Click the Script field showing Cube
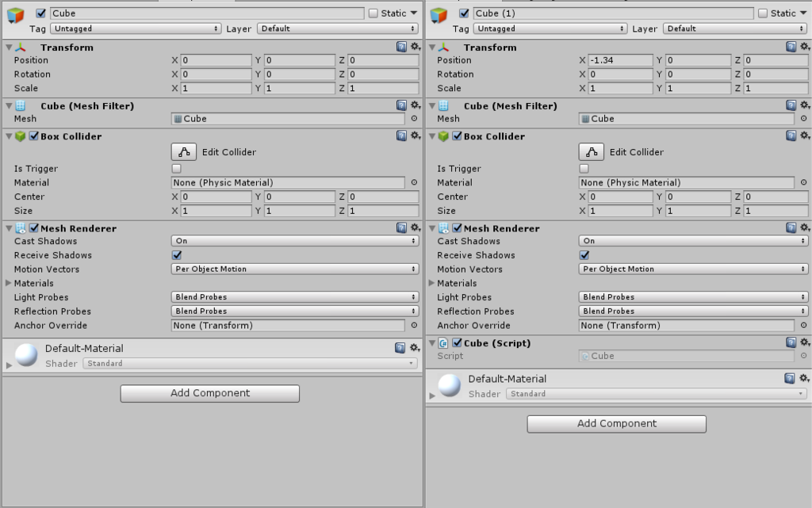The width and height of the screenshot is (812, 508). [x=686, y=356]
